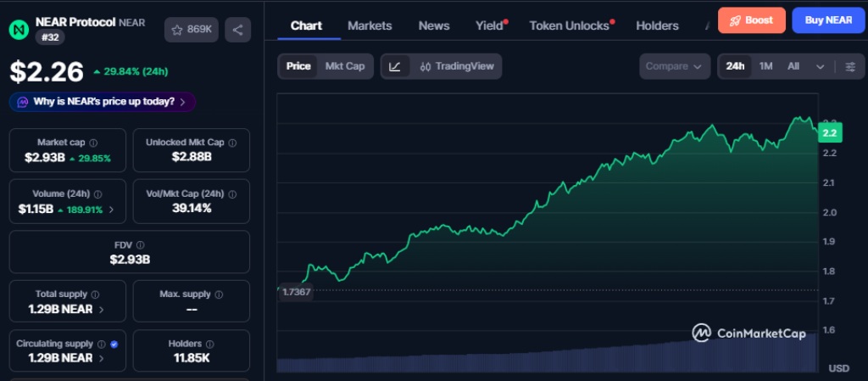Click the 1.7367 opening price label

296,292
